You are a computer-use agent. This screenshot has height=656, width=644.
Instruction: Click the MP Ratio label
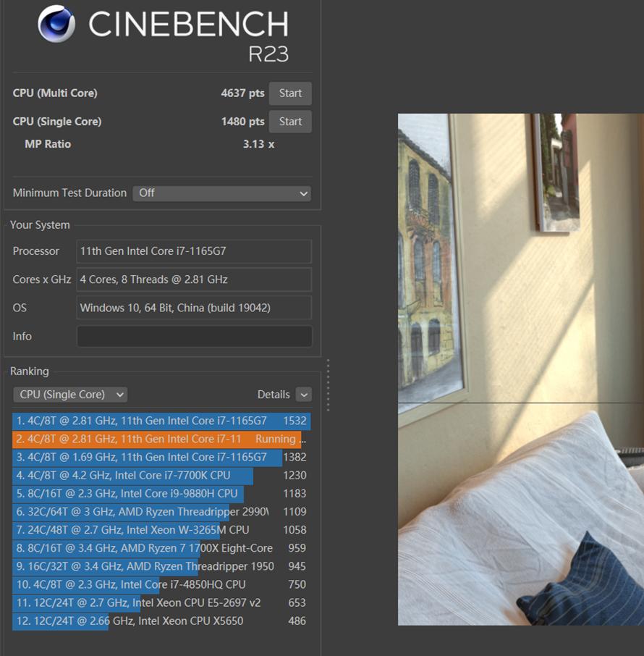pyautogui.click(x=48, y=144)
